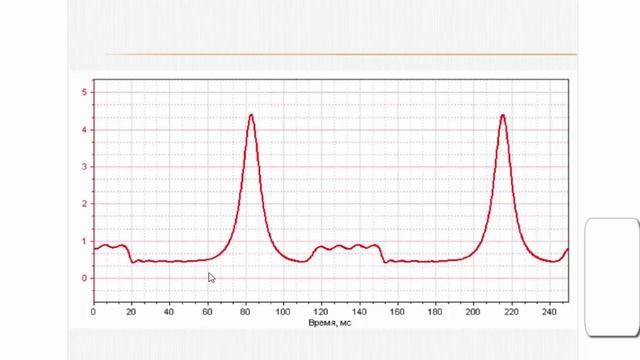The width and height of the screenshot is (640, 360).
Task: Click the Y-axis value 5
Action: click(x=84, y=92)
